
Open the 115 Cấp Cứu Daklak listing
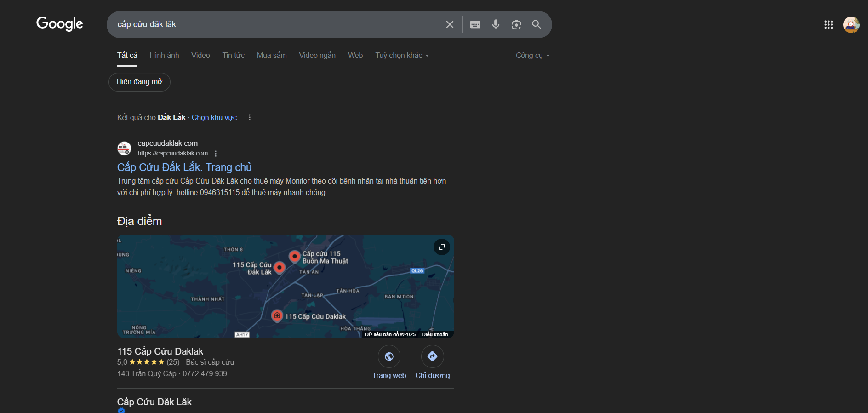(160, 351)
